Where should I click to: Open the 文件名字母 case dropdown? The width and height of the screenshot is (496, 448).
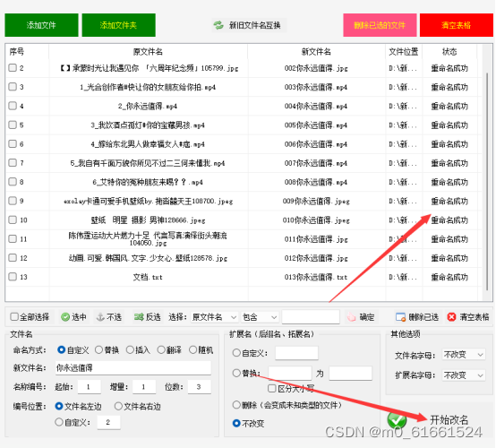coord(464,355)
